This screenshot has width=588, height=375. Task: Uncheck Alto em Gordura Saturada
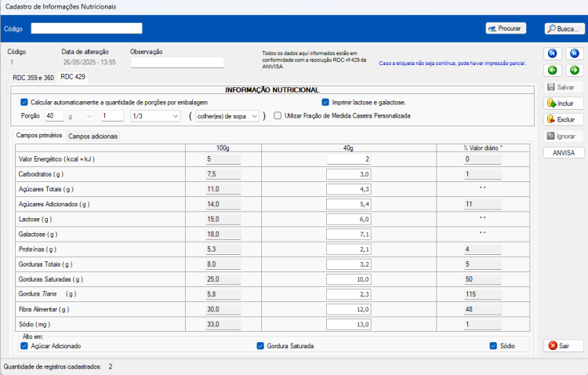point(260,346)
